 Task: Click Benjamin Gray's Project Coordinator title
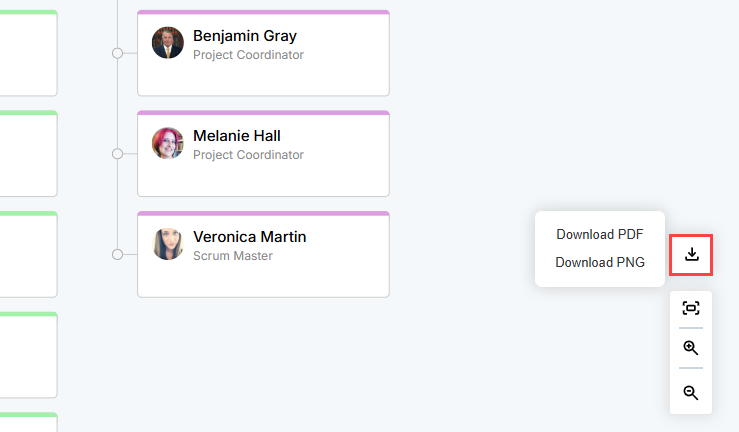pos(248,55)
